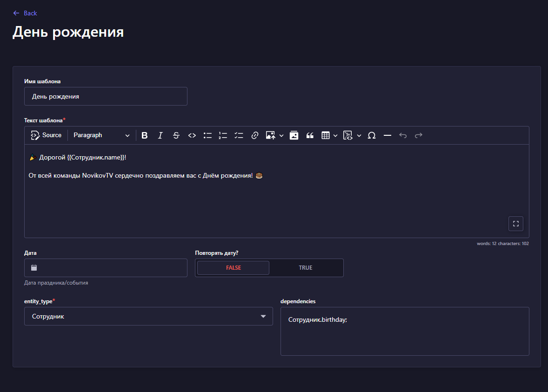Image resolution: width=548 pixels, height=392 pixels.
Task: Open the Дата calendar field
Action: tap(106, 268)
